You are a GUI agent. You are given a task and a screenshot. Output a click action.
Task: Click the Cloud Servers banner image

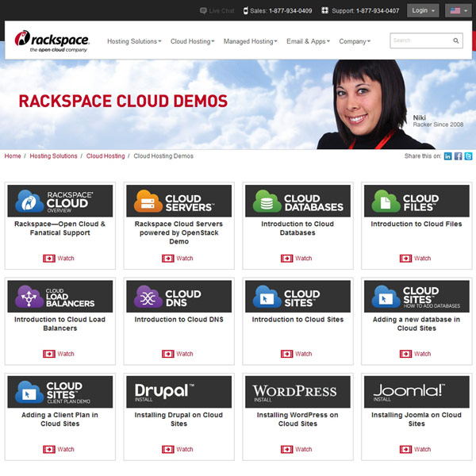click(x=178, y=201)
